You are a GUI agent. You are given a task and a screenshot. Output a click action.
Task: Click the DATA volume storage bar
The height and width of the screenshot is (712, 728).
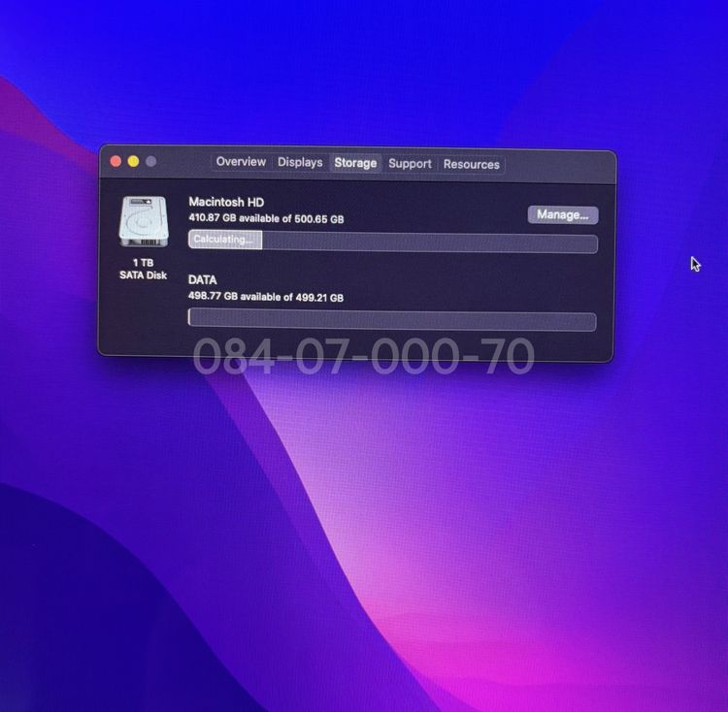pos(392,320)
